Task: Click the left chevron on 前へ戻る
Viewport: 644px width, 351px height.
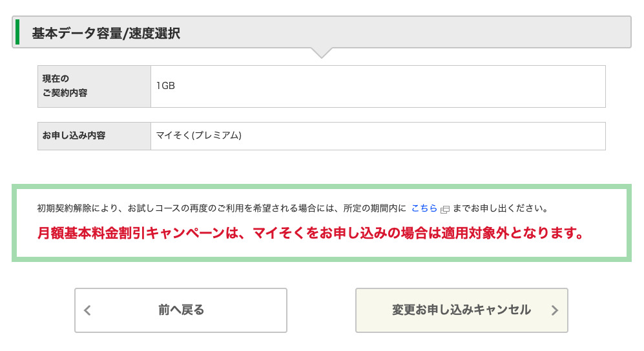Action: coord(88,310)
